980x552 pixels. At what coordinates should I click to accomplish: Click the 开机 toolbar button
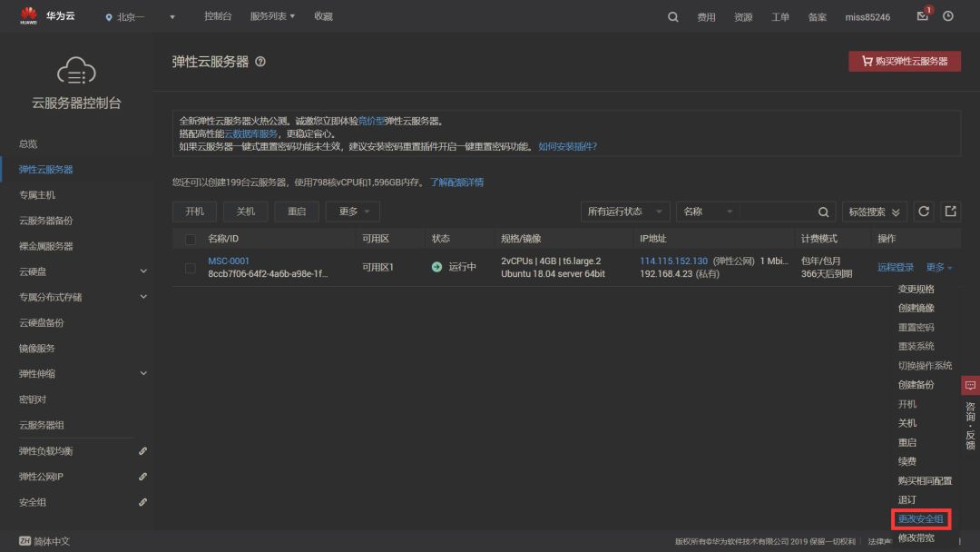[195, 212]
